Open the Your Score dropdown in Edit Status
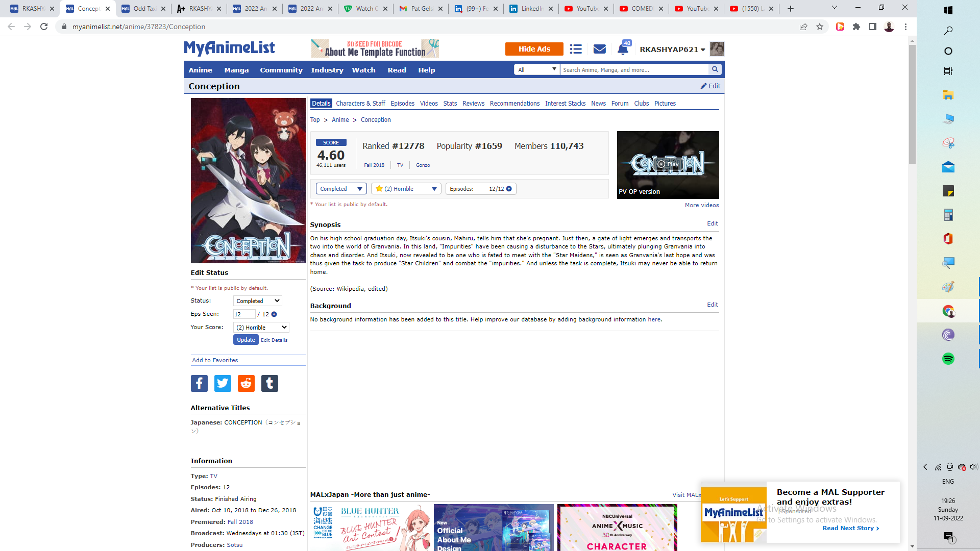Viewport: 980px width, 551px height. (261, 328)
